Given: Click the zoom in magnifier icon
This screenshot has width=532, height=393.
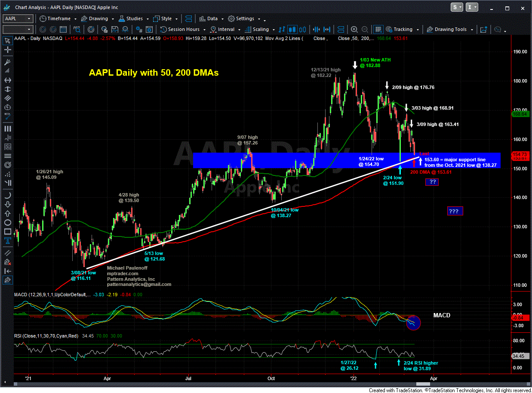Looking at the screenshot, I should pos(354,29).
